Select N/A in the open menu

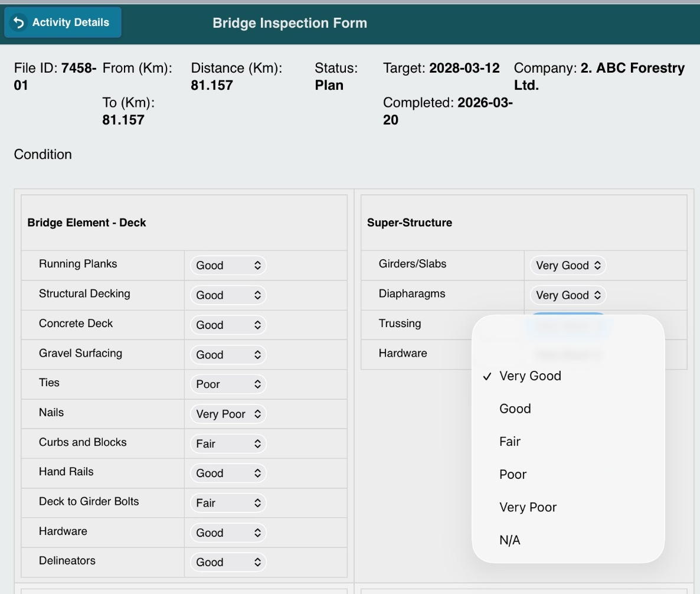(x=509, y=540)
